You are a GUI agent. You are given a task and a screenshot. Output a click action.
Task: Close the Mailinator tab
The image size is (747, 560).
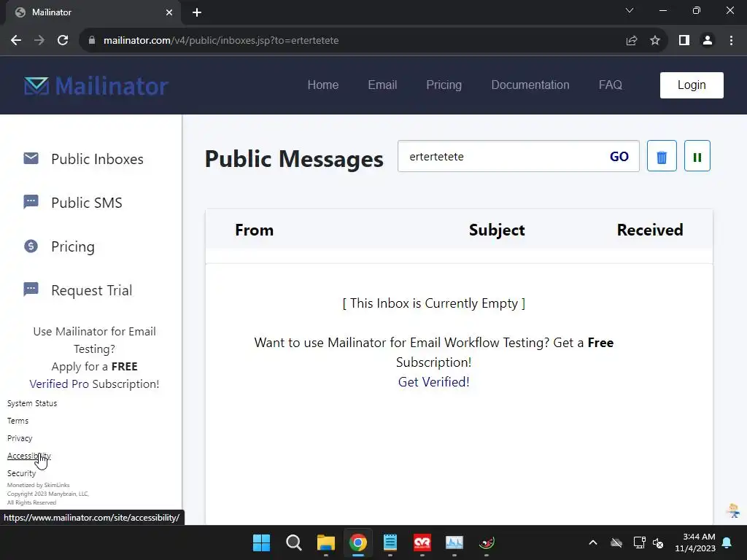click(169, 12)
